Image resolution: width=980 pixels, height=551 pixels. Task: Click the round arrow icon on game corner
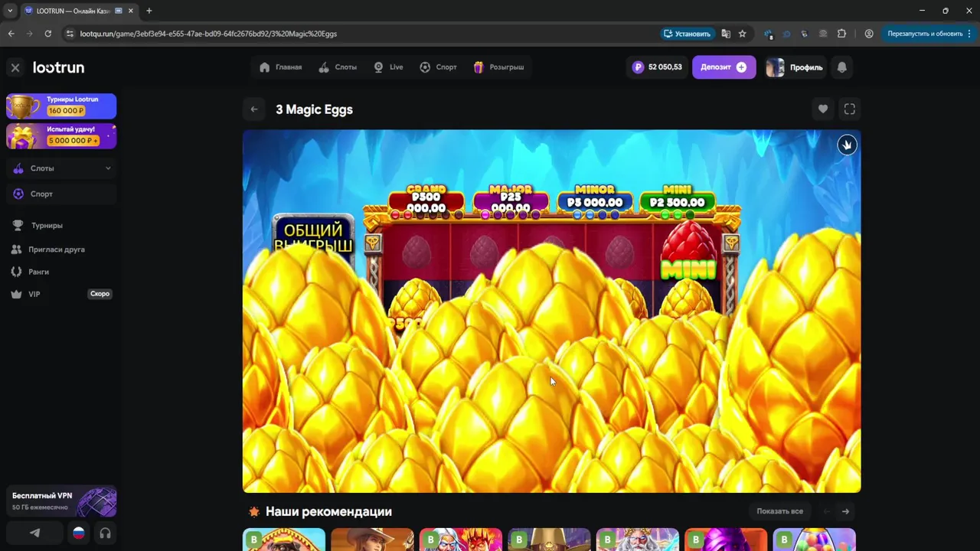click(847, 145)
